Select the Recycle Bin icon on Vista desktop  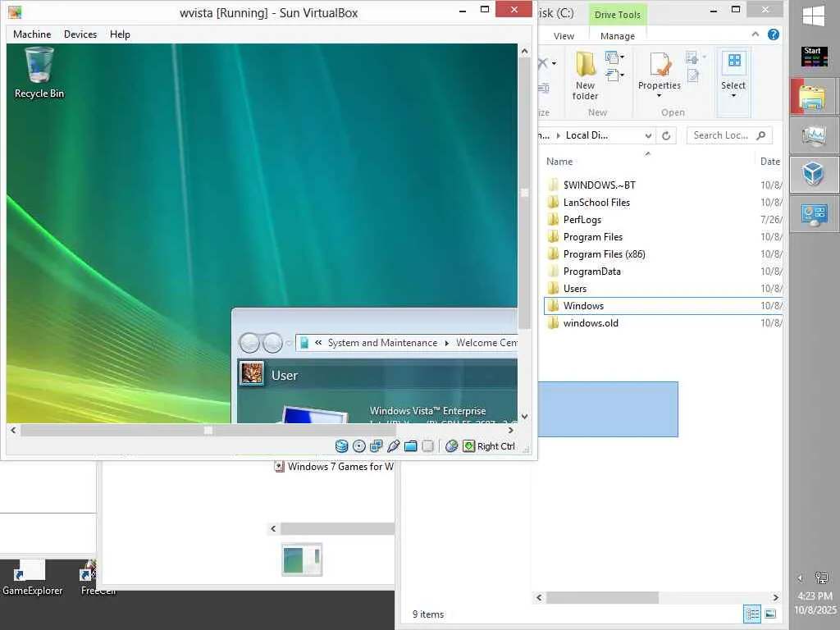point(39,73)
